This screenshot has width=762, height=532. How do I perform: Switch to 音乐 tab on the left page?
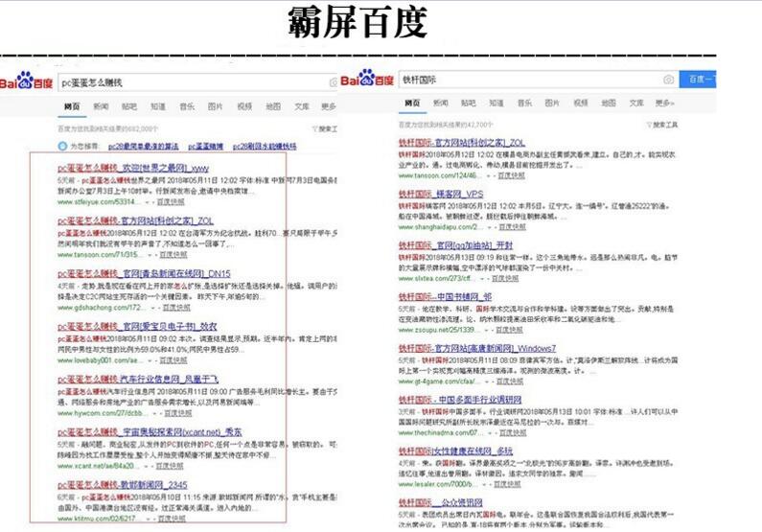(187, 106)
